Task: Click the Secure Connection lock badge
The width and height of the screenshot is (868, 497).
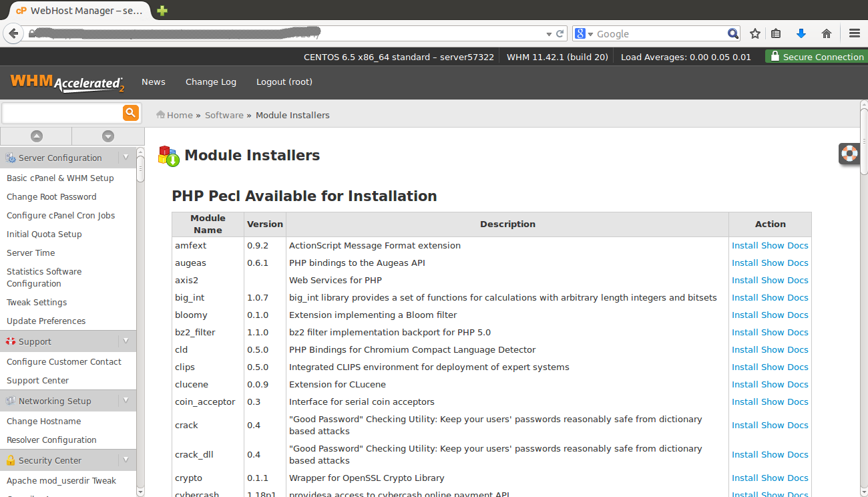Action: (817, 57)
